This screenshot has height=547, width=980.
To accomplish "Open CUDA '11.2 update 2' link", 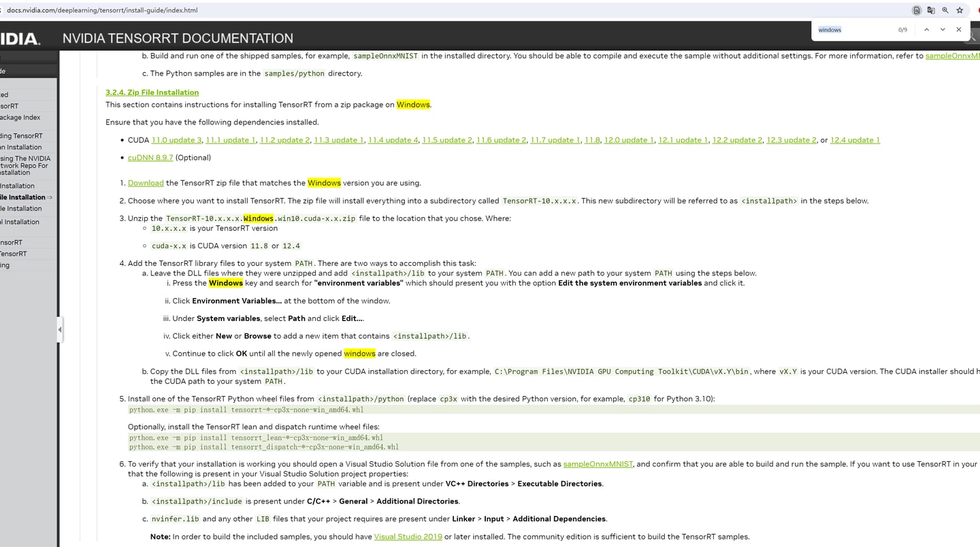I will (x=284, y=140).
